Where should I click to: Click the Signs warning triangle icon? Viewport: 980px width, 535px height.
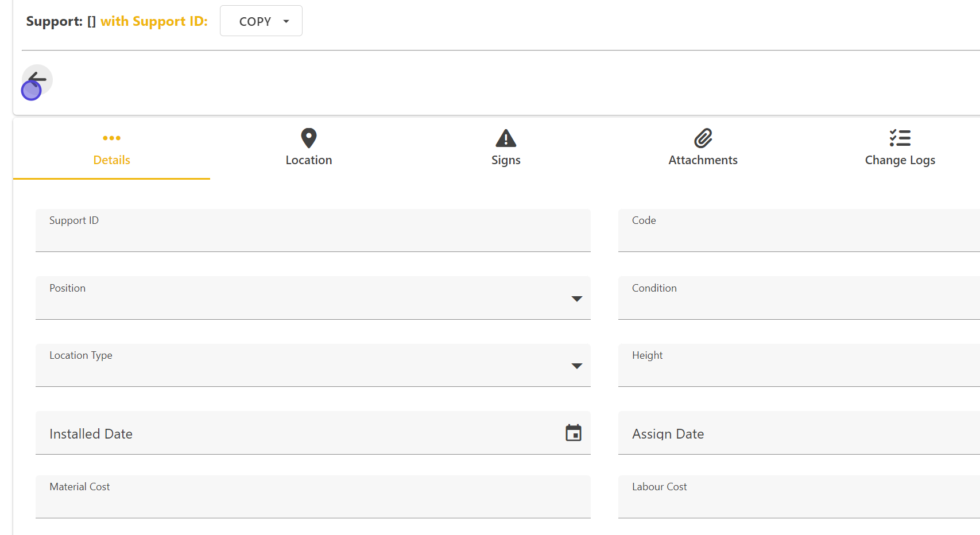tap(505, 138)
